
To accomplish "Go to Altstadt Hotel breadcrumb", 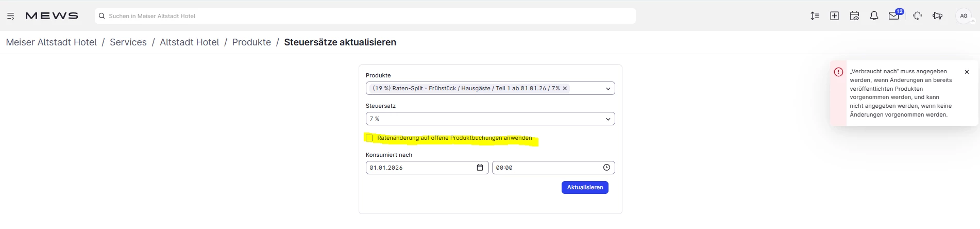I will coord(189,42).
